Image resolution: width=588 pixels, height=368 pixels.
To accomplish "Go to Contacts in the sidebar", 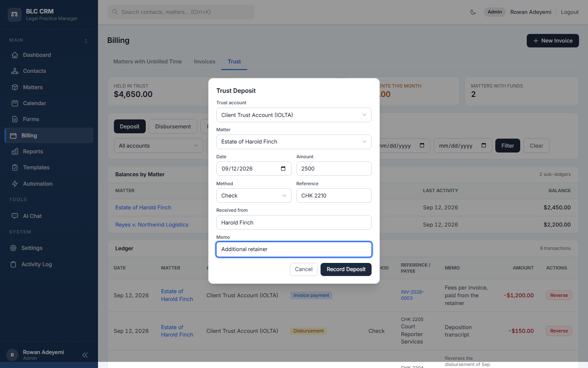I will pyautogui.click(x=49, y=71).
